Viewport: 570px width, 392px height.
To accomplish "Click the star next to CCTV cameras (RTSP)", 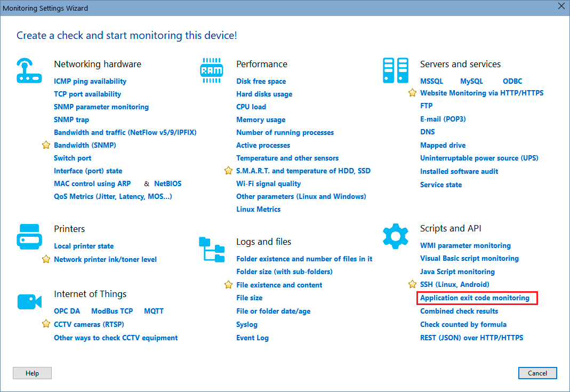I will click(46, 324).
